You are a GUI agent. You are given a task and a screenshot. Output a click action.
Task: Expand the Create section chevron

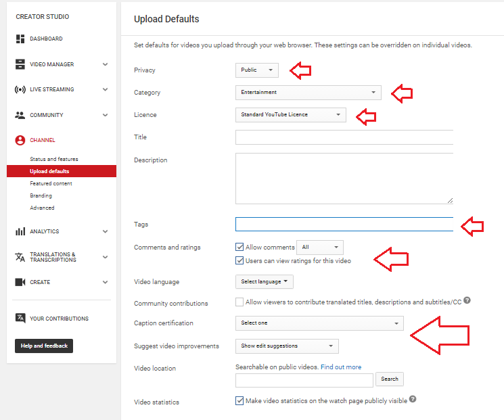pyautogui.click(x=105, y=282)
